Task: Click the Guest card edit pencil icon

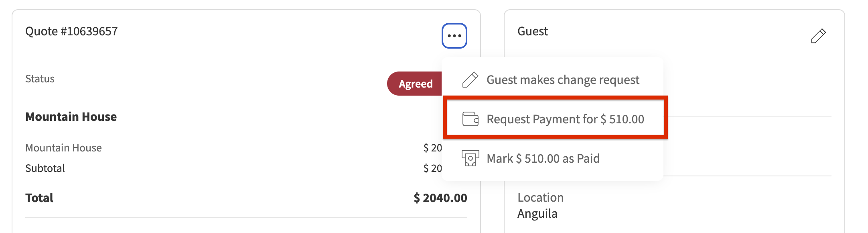Action: pyautogui.click(x=818, y=36)
